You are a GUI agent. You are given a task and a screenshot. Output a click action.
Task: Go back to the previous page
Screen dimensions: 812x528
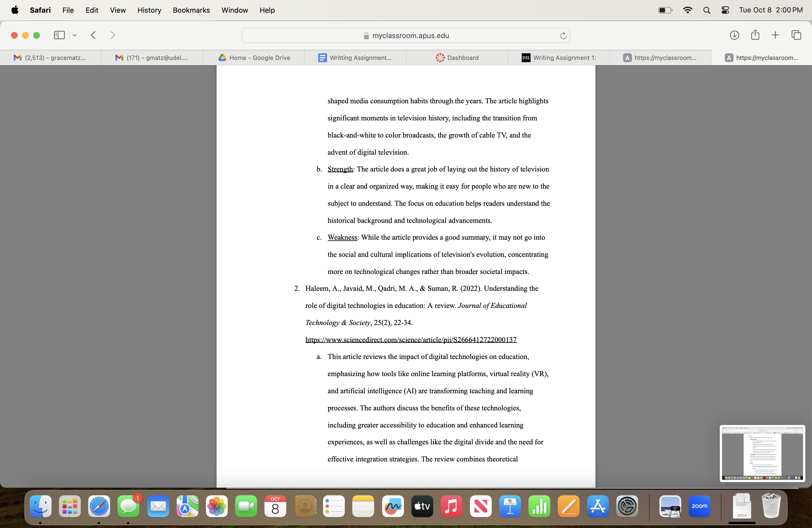[x=93, y=35]
